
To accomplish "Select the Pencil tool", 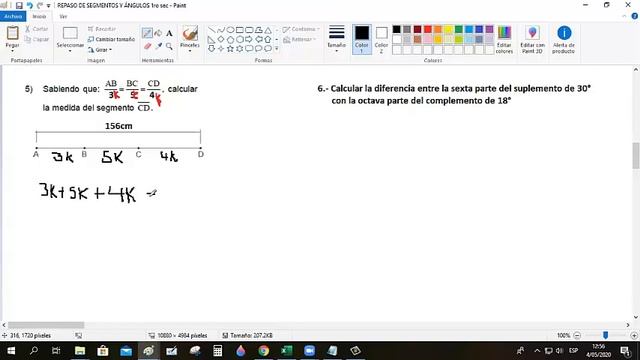I will tap(147, 33).
